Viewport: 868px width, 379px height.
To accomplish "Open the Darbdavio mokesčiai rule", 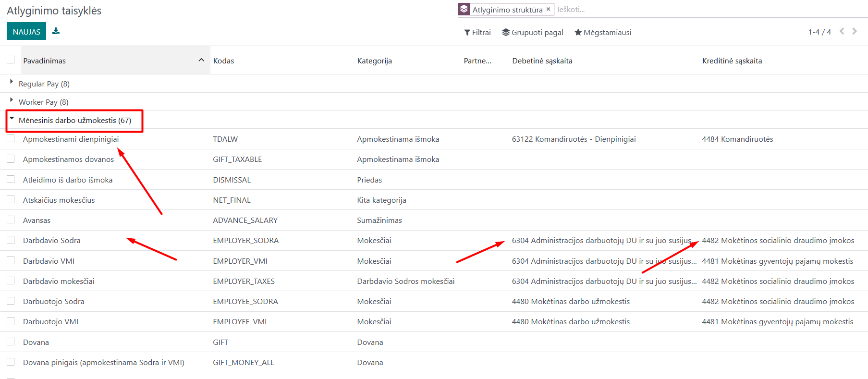I will click(x=59, y=281).
